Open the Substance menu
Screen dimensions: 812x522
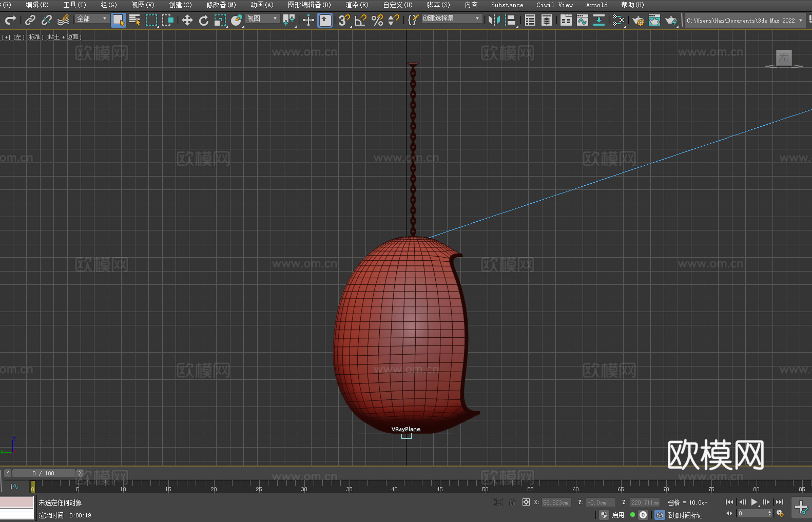(x=507, y=5)
